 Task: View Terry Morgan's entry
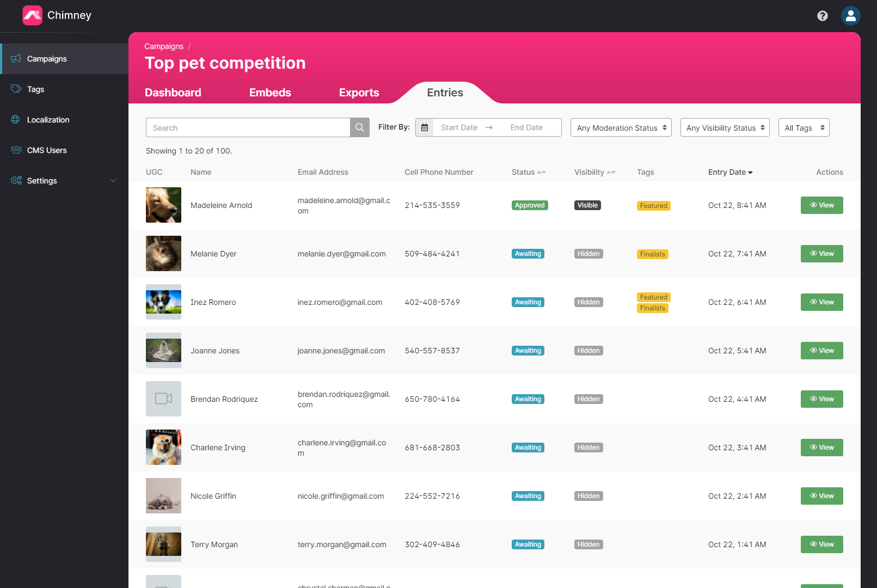821,544
